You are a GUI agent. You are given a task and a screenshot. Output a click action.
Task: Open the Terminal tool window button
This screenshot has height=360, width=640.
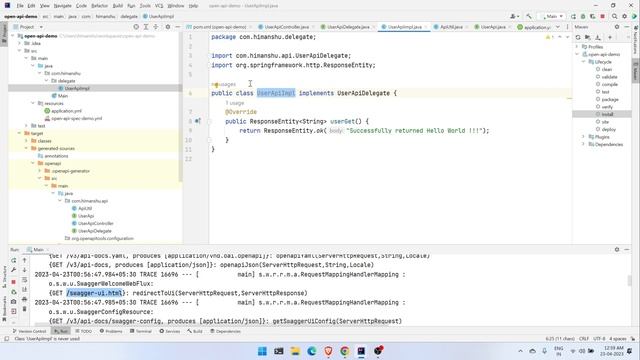(140, 331)
